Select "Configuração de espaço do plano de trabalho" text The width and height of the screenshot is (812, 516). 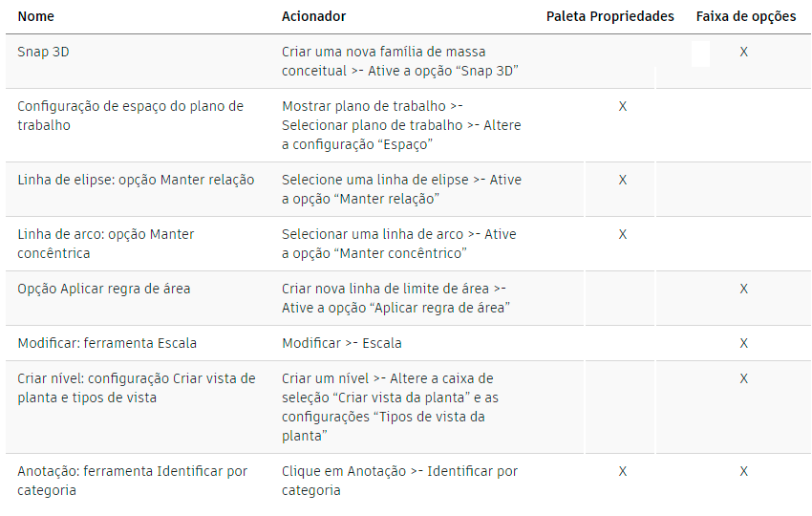[130, 116]
